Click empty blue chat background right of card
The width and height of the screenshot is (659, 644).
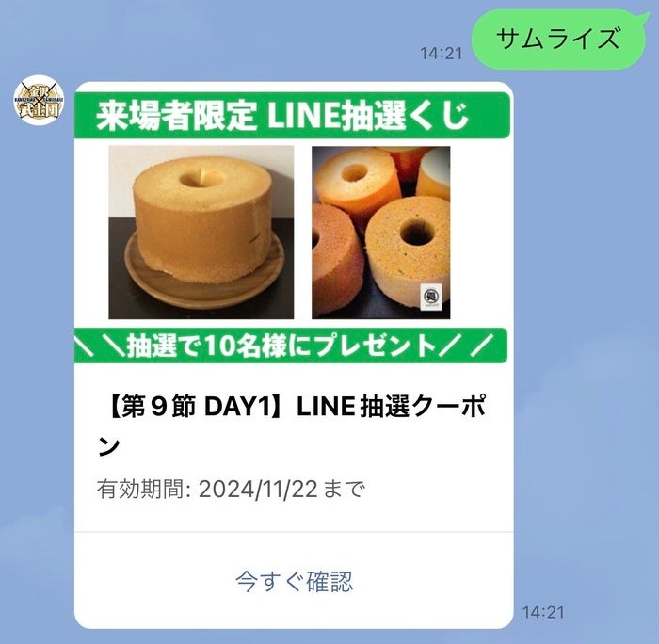pos(587,336)
